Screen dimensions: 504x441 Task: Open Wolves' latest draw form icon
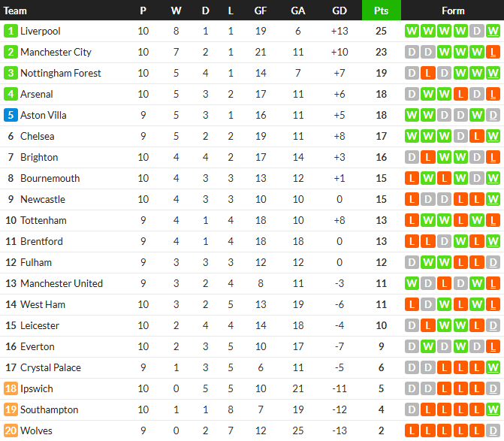(x=493, y=430)
